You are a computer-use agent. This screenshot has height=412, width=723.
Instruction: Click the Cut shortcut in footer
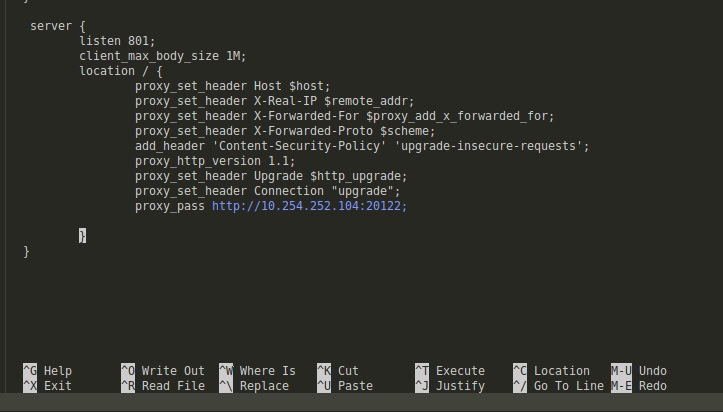(x=348, y=371)
